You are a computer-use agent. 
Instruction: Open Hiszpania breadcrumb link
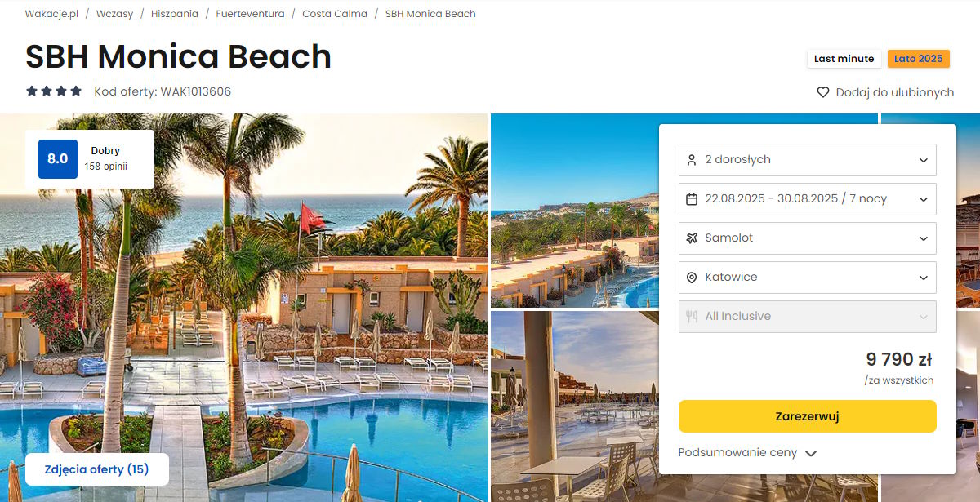174,14
